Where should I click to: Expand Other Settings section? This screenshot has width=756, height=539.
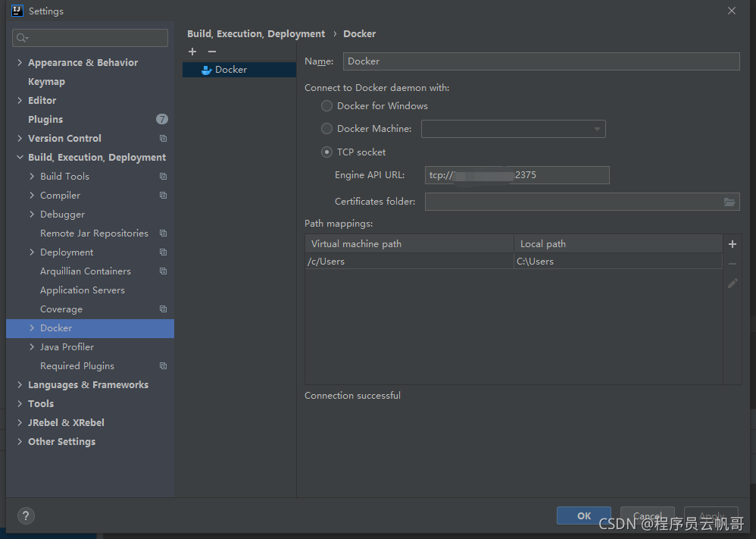20,441
